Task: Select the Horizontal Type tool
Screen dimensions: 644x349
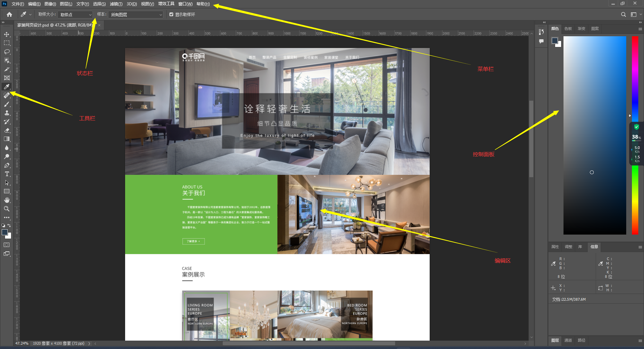Action: [7, 174]
